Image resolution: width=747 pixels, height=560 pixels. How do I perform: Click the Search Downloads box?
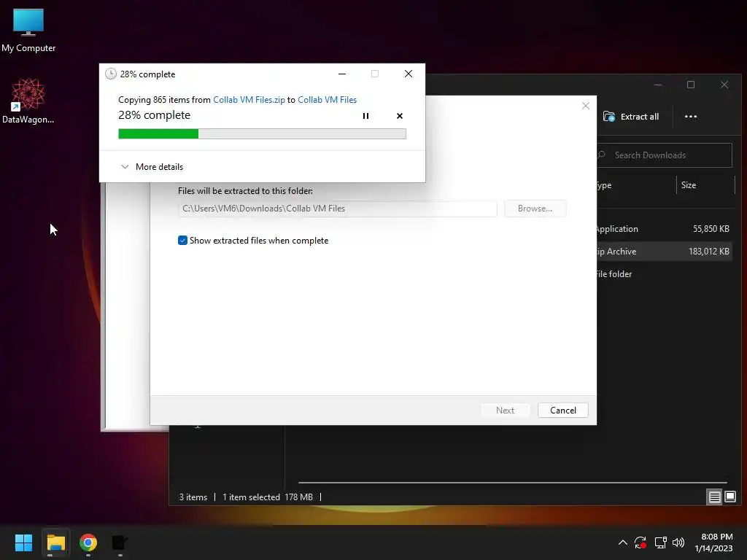point(664,155)
